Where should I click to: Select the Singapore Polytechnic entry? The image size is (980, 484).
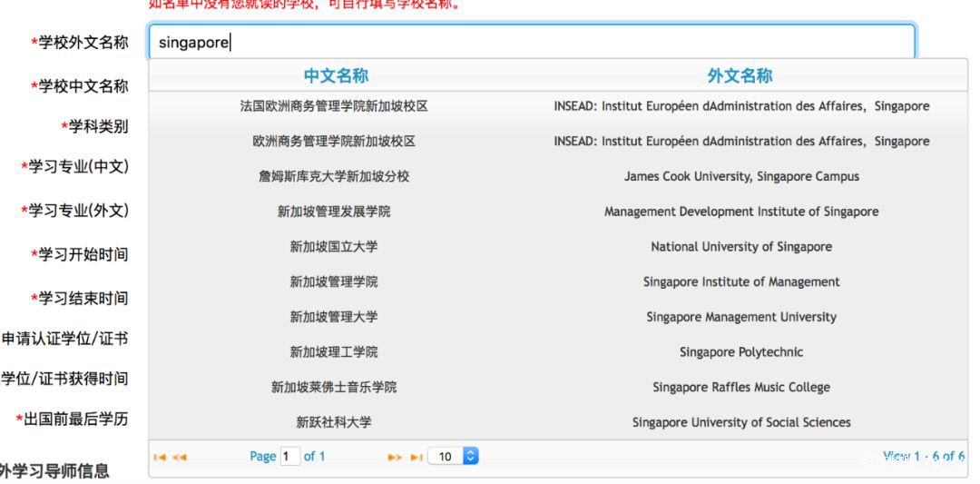tap(740, 352)
